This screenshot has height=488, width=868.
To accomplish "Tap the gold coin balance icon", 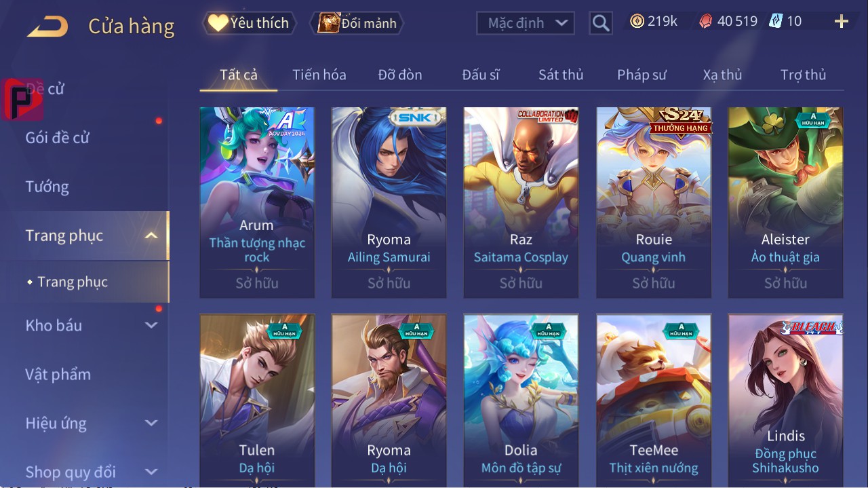I will pos(637,22).
